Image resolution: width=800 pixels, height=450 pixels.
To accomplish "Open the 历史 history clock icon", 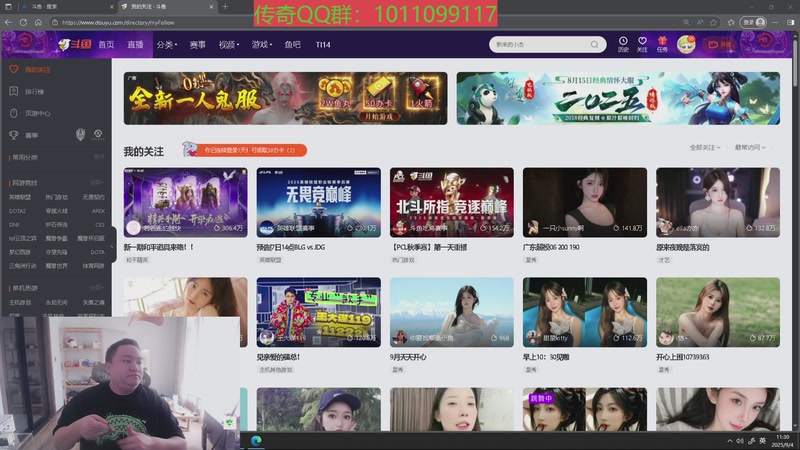I will coord(623,44).
